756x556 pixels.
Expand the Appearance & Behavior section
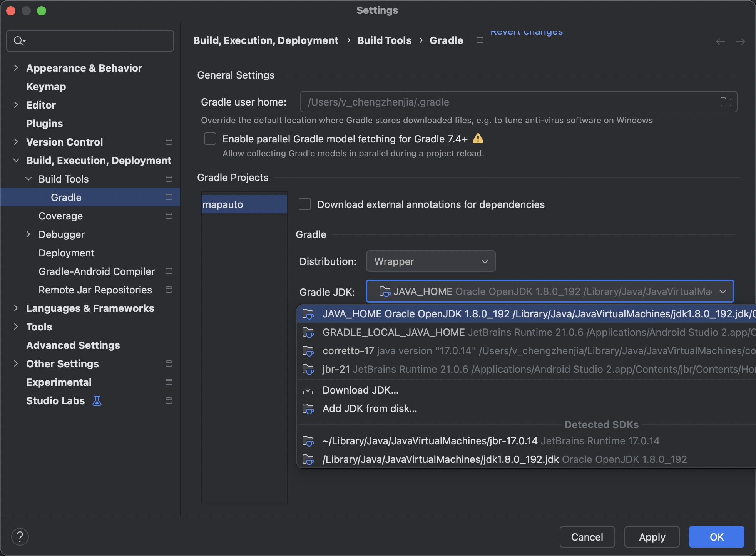pyautogui.click(x=16, y=68)
